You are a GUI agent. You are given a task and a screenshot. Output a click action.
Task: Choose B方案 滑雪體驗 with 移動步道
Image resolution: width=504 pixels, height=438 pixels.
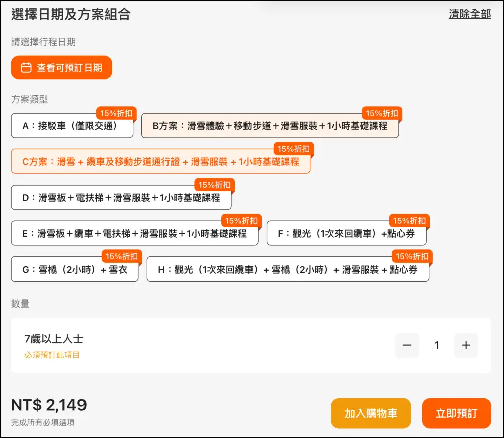270,126
